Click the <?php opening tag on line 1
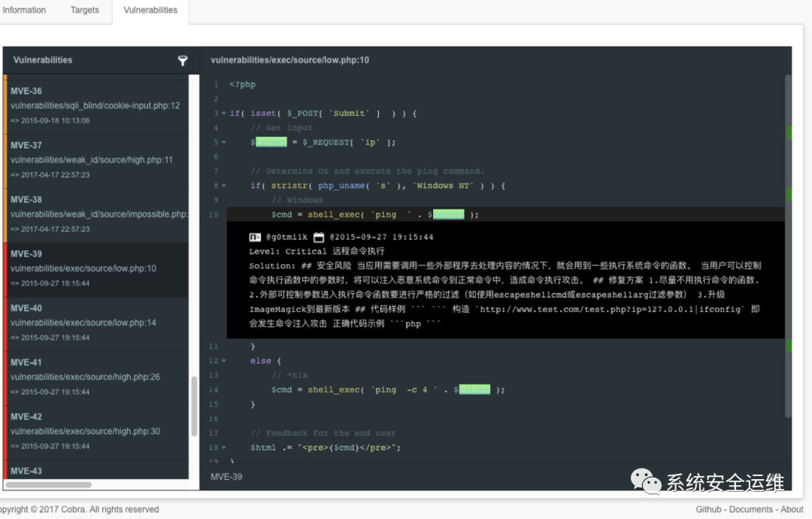The image size is (812, 519). (x=242, y=84)
